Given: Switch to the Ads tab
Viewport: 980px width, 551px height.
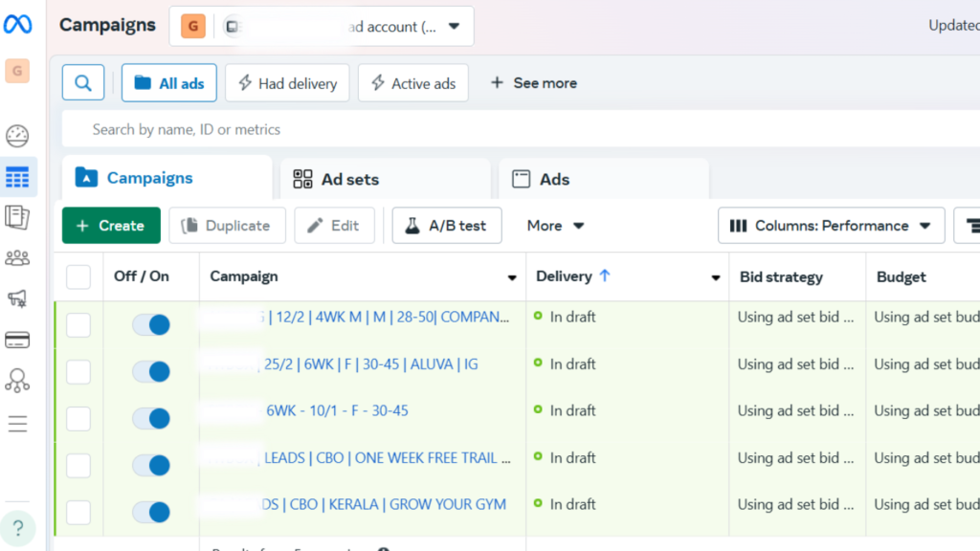Looking at the screenshot, I should click(x=603, y=179).
